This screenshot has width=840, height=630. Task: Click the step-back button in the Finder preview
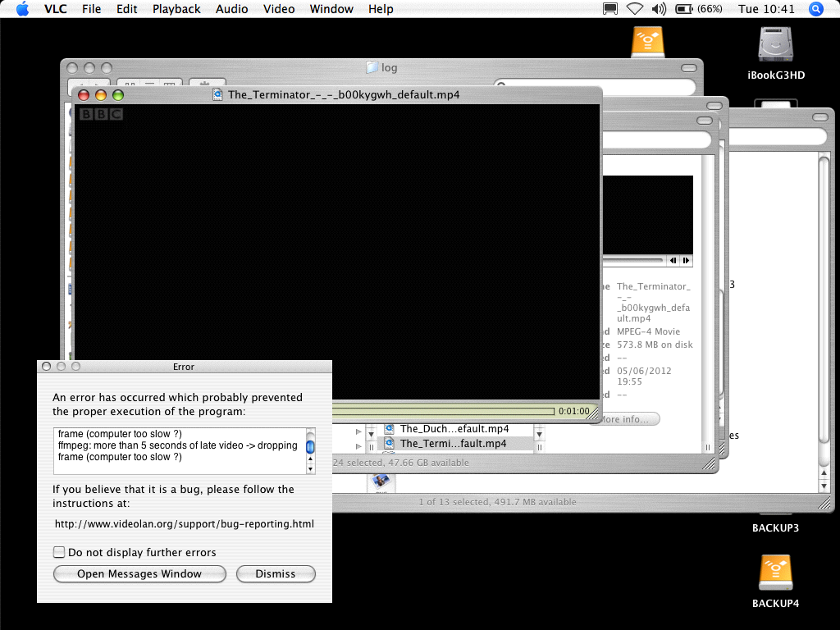(x=673, y=260)
